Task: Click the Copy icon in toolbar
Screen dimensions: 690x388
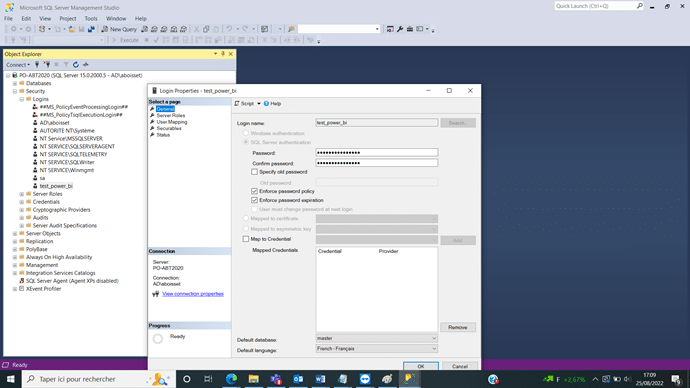Action: [206, 29]
